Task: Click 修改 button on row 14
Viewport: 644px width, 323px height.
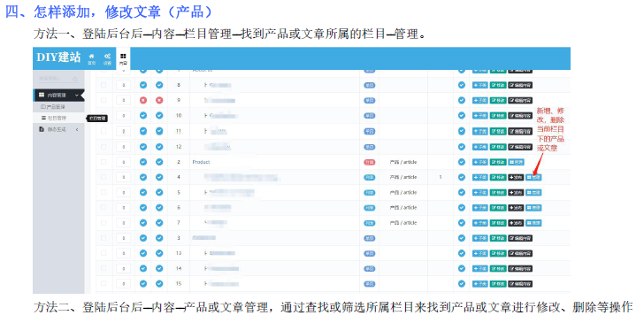Action: [x=498, y=268]
